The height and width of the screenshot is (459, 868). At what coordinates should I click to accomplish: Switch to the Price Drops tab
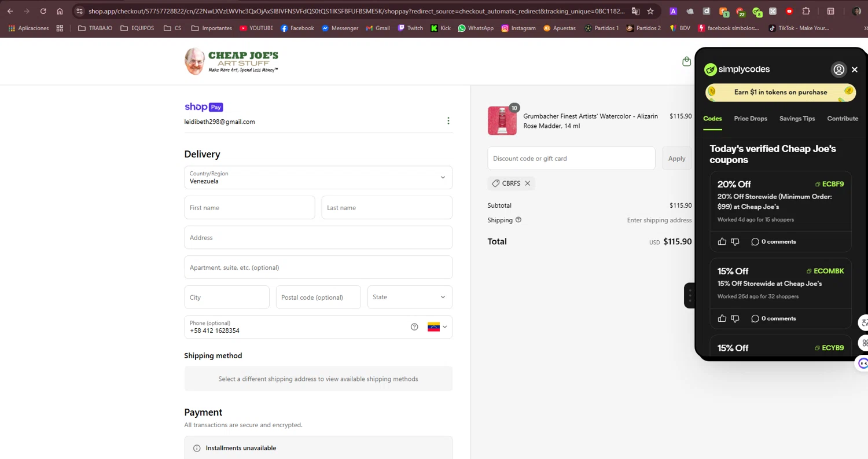pyautogui.click(x=751, y=118)
